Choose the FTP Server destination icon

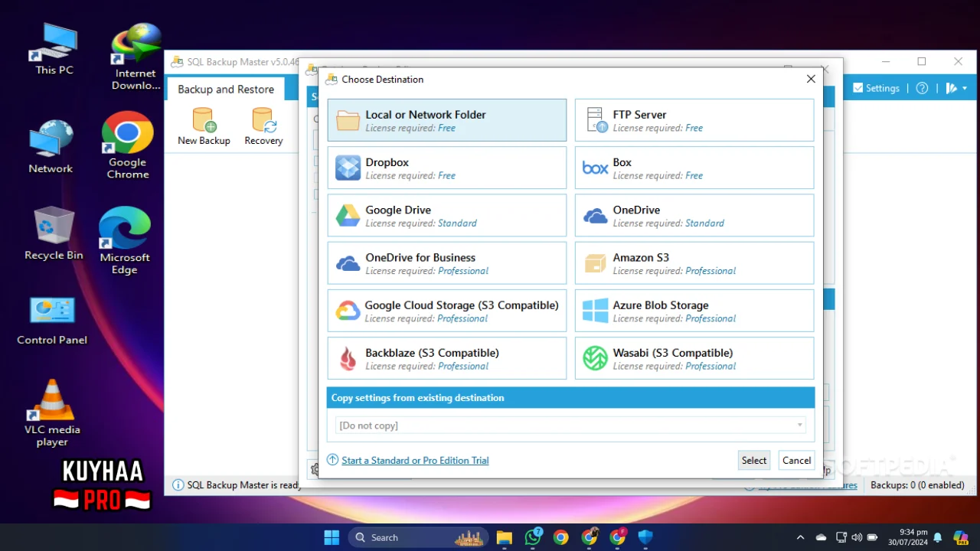pyautogui.click(x=596, y=120)
